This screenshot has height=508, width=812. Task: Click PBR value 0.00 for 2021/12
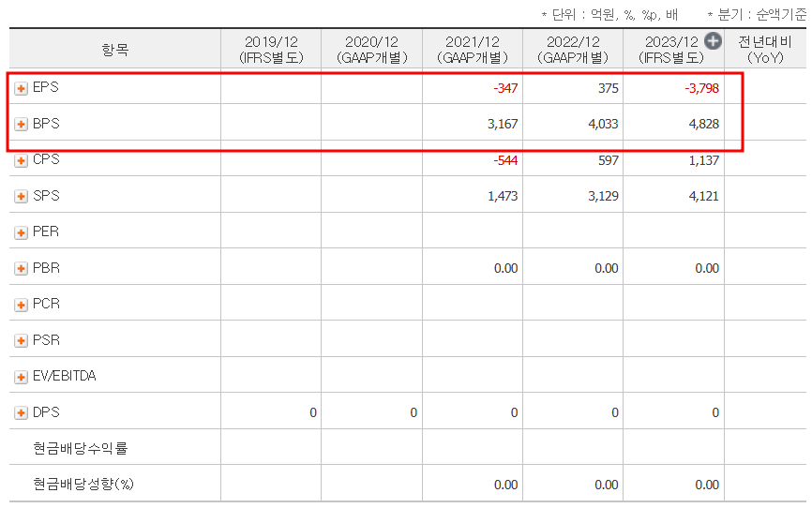point(506,269)
